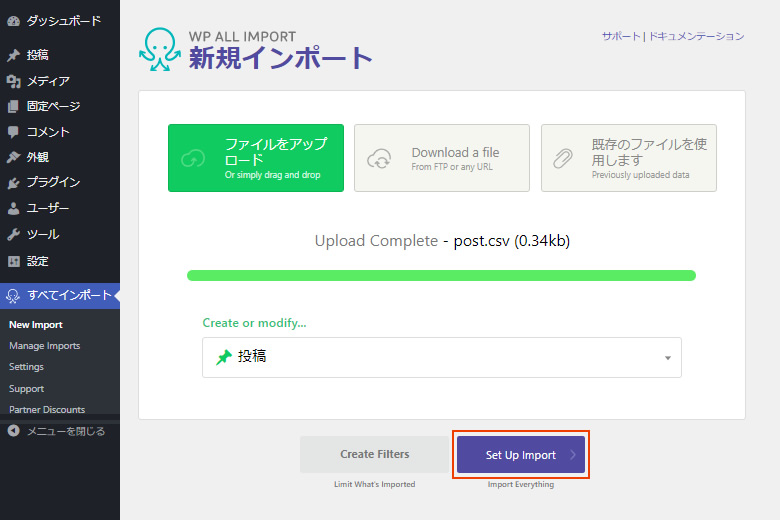
Task: Click the プラグイン plugin icon in sidebar
Action: pos(13,183)
